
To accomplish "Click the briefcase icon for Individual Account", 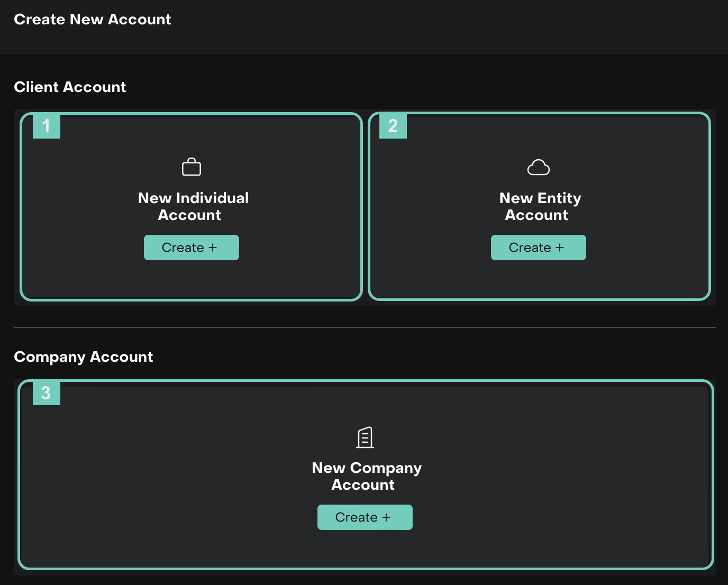I will 191,167.
